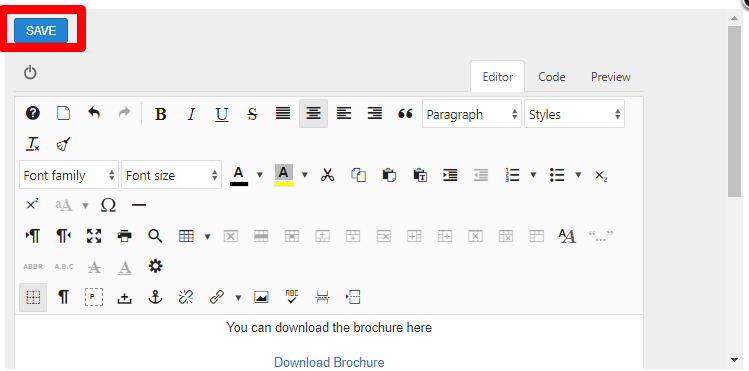Insert a special character with Omega icon
749x371 pixels.
(x=108, y=205)
